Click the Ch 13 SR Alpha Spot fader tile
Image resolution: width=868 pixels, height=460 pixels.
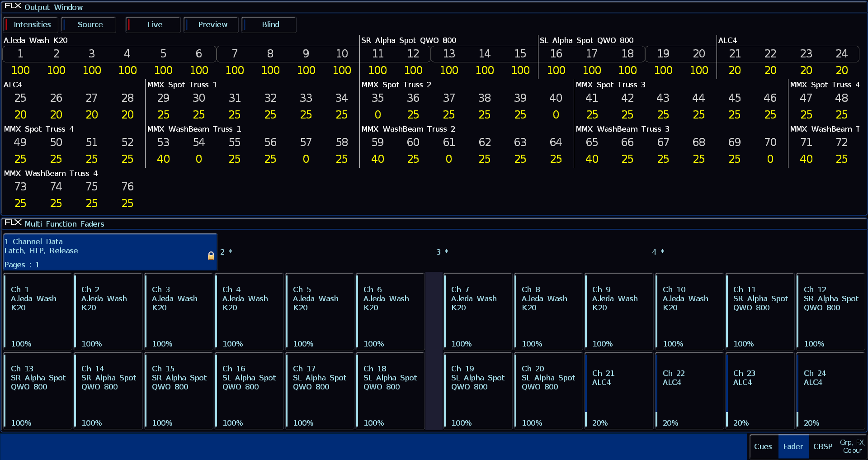coord(38,391)
